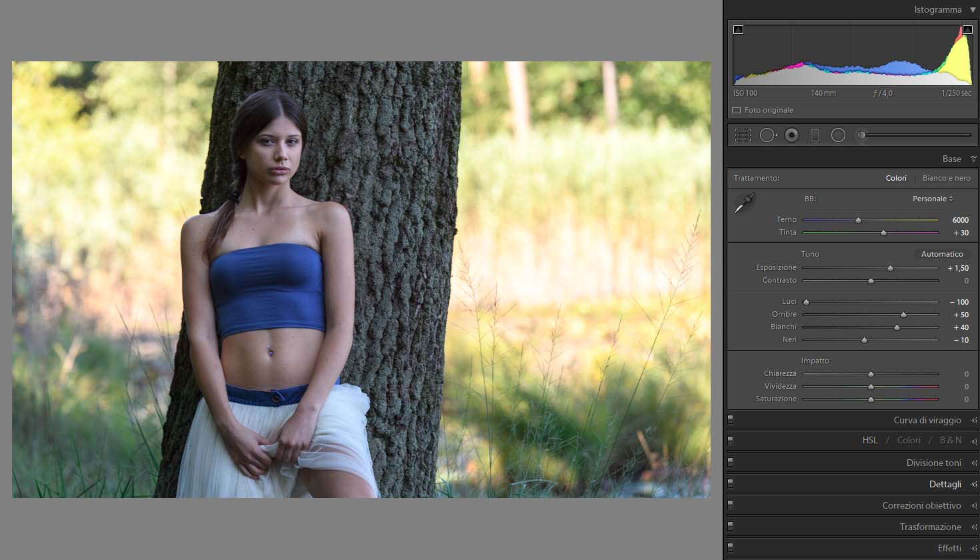Open the BB Personale white balance dropdown
The width and height of the screenshot is (980, 560).
(x=932, y=199)
